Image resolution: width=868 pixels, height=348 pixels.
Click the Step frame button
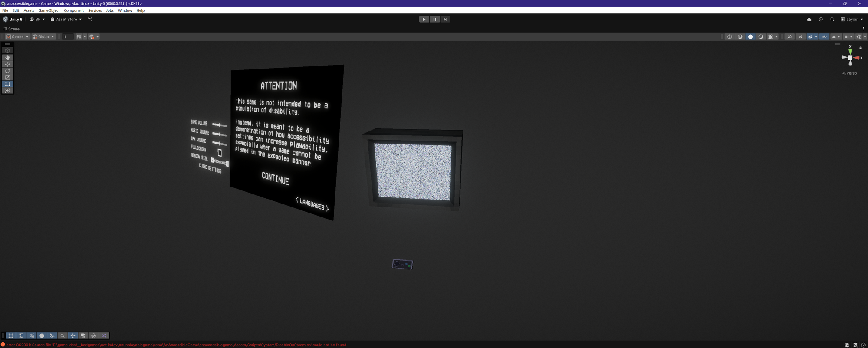(445, 19)
